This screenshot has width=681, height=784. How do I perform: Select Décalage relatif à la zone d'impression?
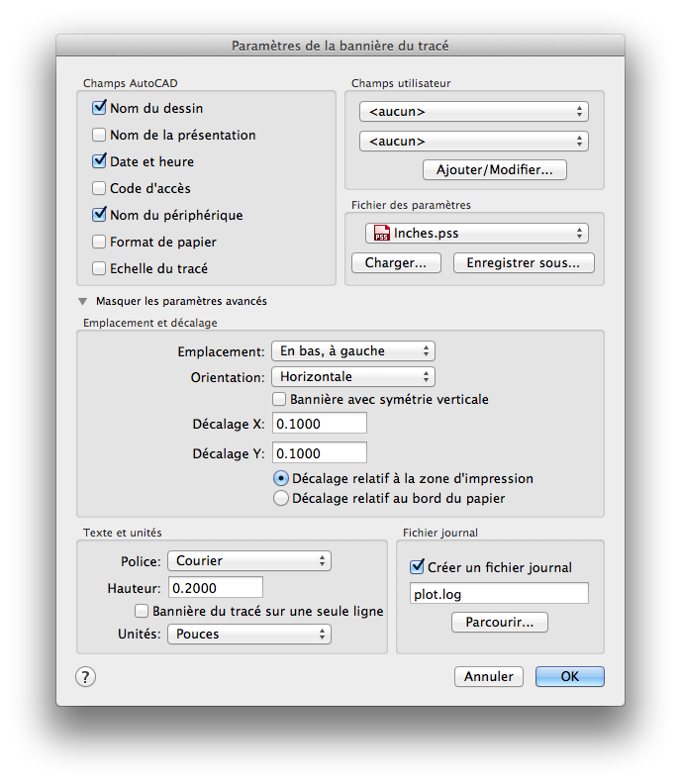(x=281, y=478)
